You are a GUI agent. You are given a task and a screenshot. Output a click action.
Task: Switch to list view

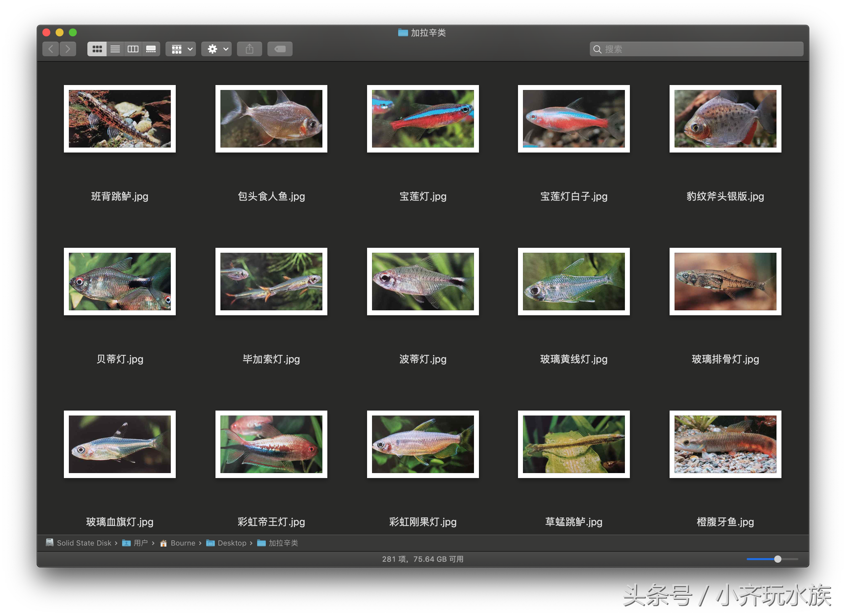pos(115,49)
